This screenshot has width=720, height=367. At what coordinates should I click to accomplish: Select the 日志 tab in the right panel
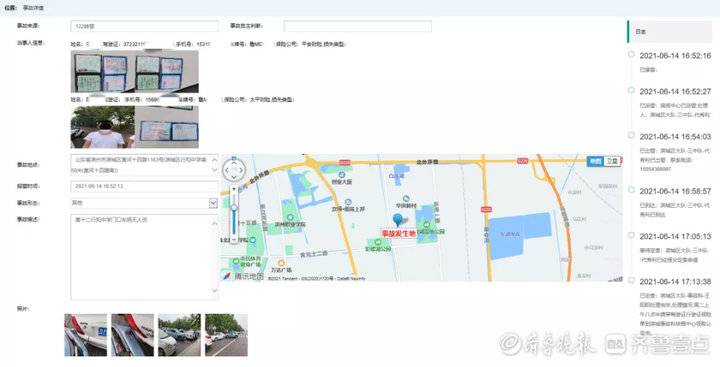coord(670,32)
